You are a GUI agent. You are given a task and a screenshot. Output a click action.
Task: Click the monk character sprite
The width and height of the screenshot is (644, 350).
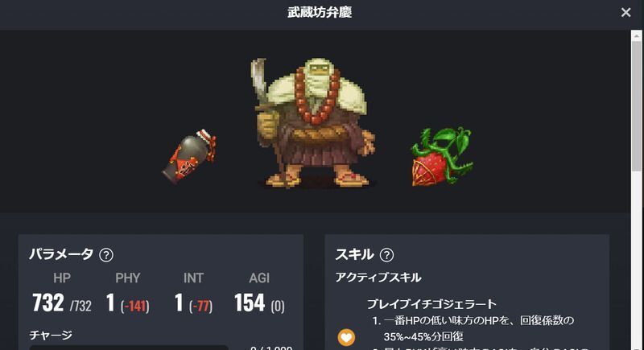click(x=315, y=122)
